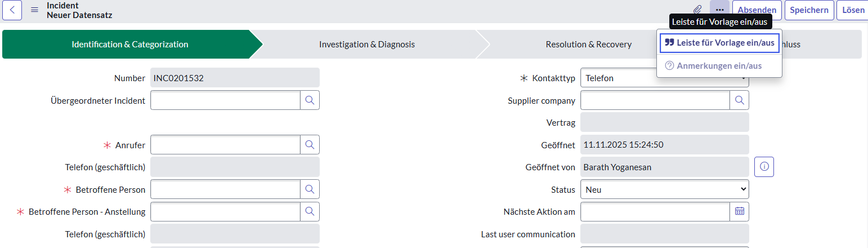Viewport: 868px width, 248px height.
Task: Toggle Anmerkungen ein/aus menu entry
Action: point(714,66)
